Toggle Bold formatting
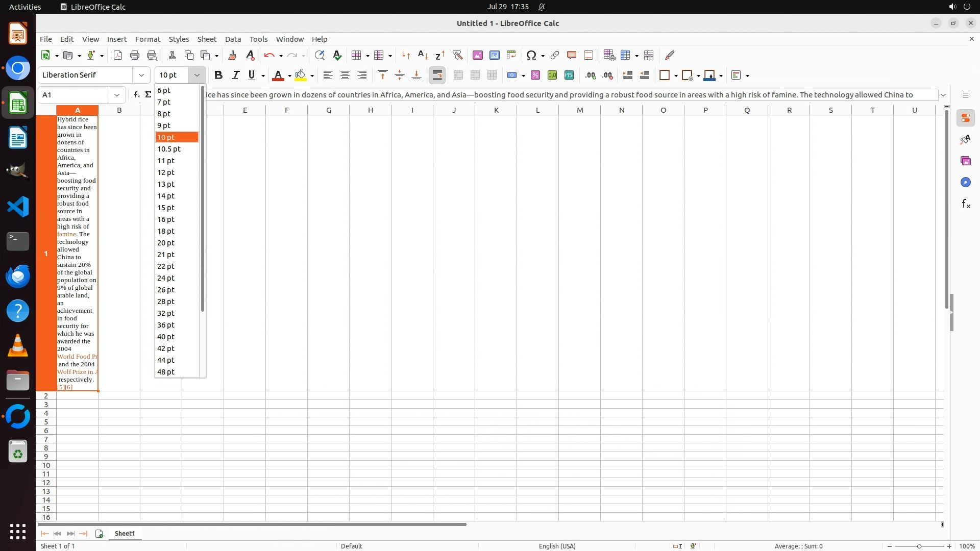The image size is (980, 551). pyautogui.click(x=218, y=75)
